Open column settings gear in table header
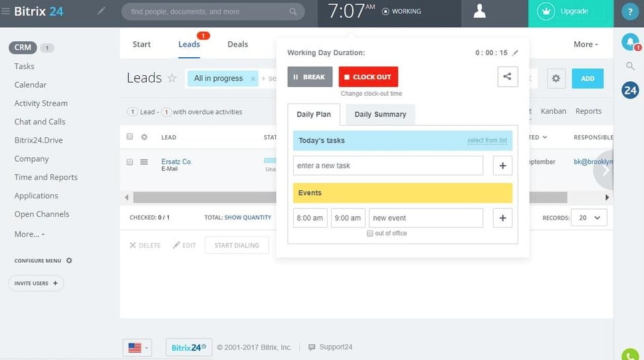 point(144,137)
